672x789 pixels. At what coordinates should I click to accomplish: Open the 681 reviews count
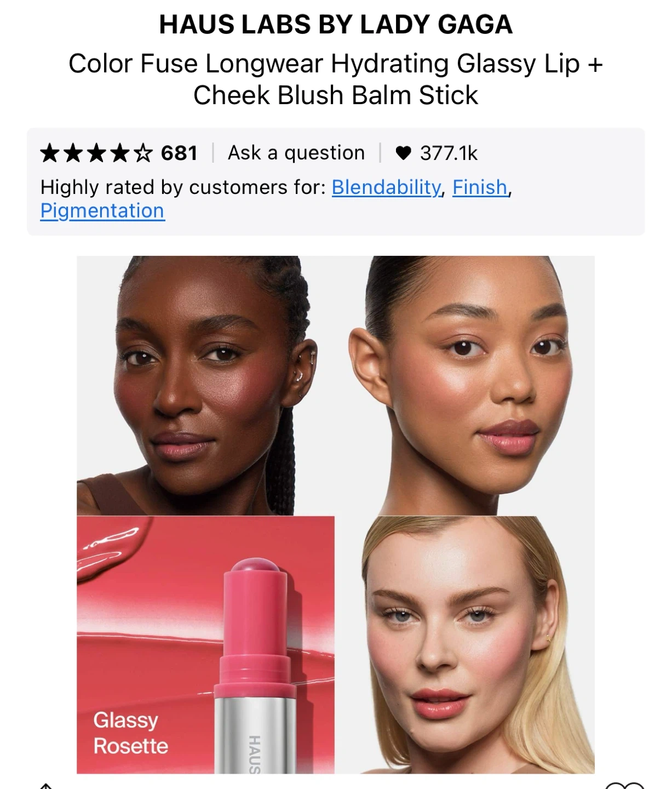[x=179, y=153]
